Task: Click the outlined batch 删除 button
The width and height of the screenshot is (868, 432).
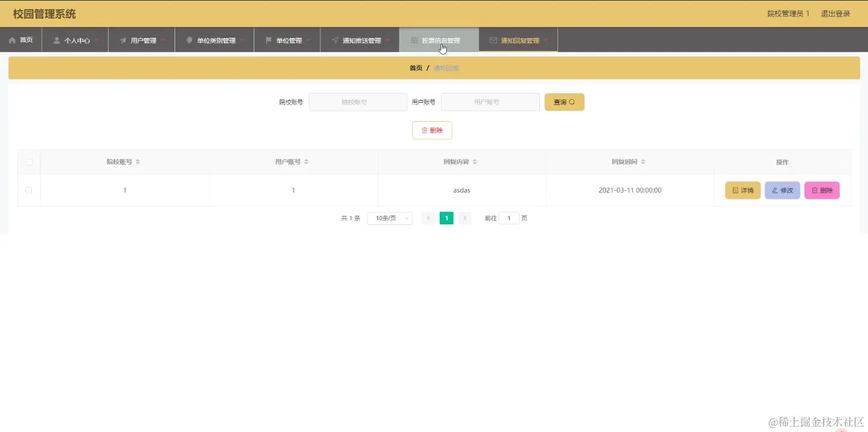Action: point(432,130)
